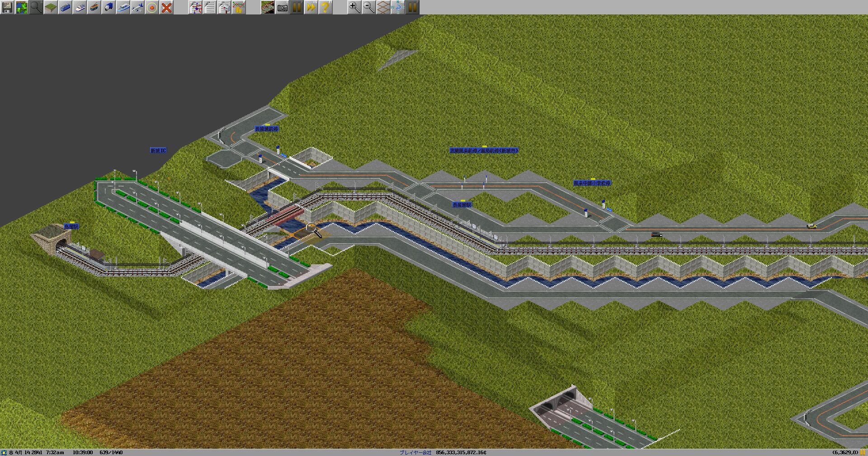
Task: Open the tram construction tools
Action: pyautogui.click(x=94, y=7)
